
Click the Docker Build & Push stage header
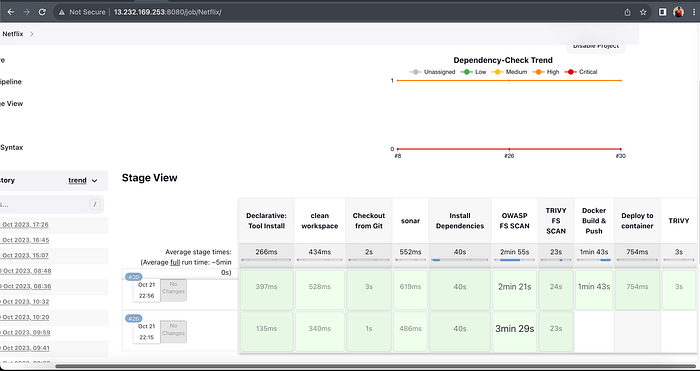pyautogui.click(x=594, y=221)
